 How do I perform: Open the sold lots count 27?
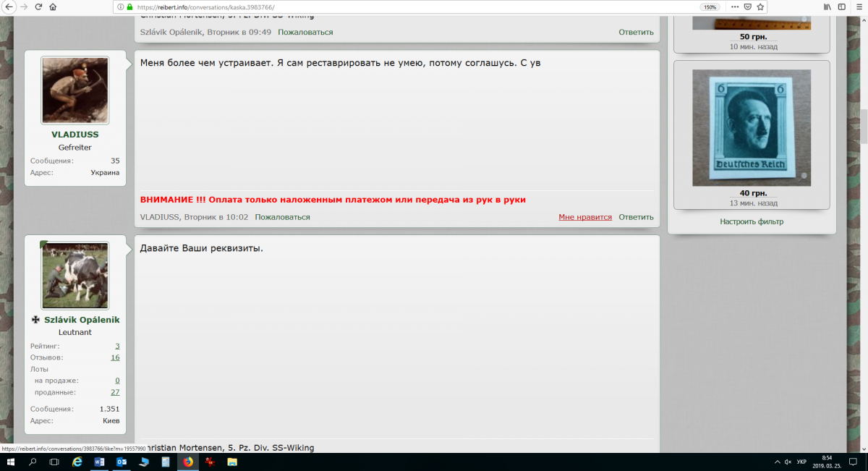coord(115,392)
